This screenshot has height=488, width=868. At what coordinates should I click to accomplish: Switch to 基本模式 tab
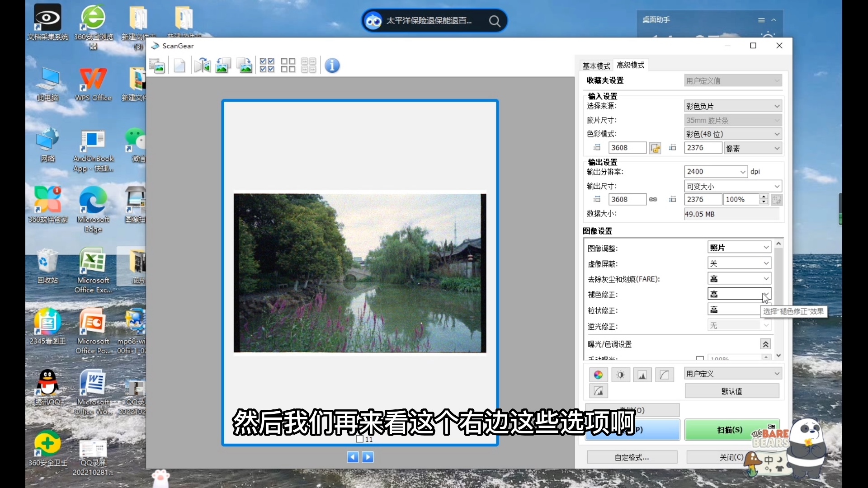(596, 66)
